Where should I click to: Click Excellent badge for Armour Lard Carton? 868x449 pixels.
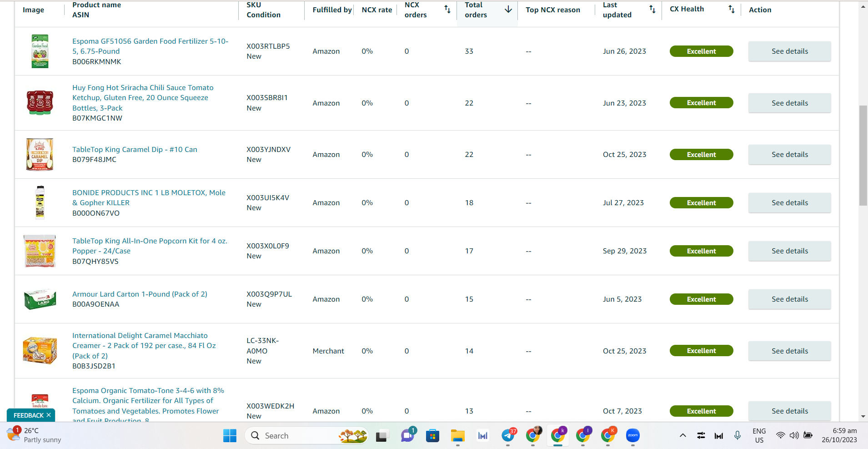click(x=701, y=299)
